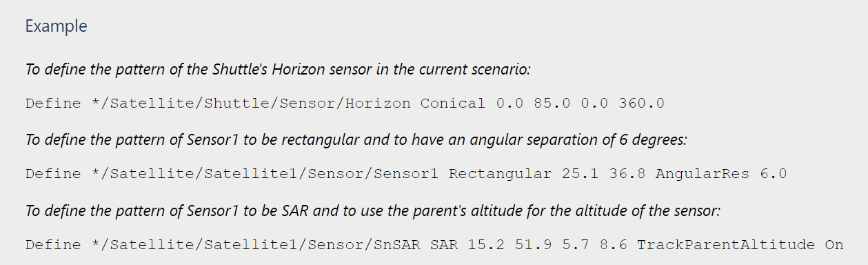Select the word "Conical" in the first command
Viewport: 868px width, 265px height.
(453, 104)
